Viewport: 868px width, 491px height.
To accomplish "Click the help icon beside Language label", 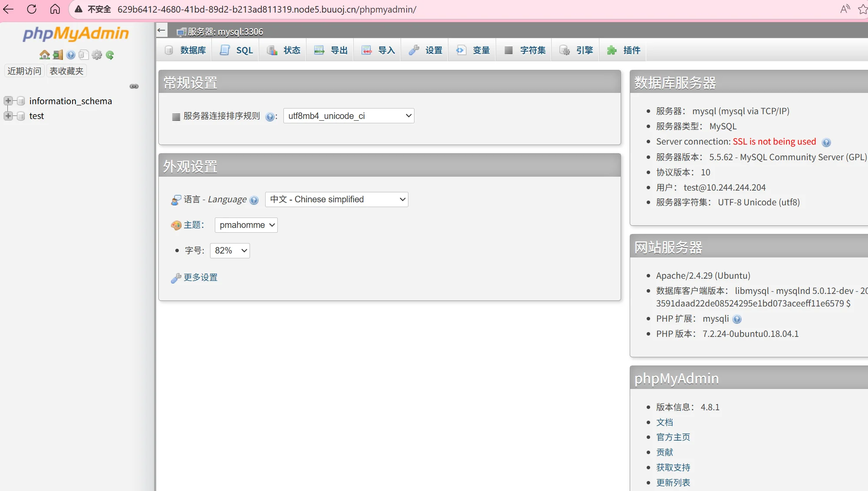I will point(254,200).
